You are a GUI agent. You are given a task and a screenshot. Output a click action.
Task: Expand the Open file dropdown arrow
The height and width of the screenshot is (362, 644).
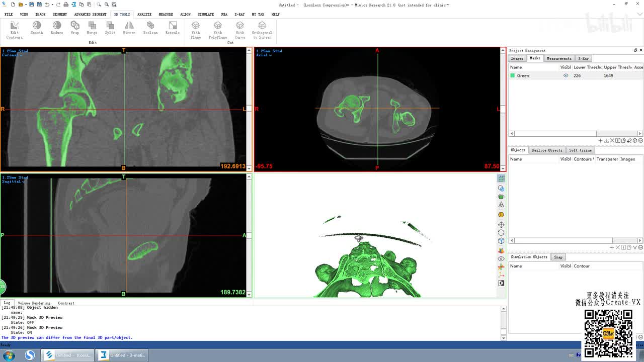coord(25,5)
